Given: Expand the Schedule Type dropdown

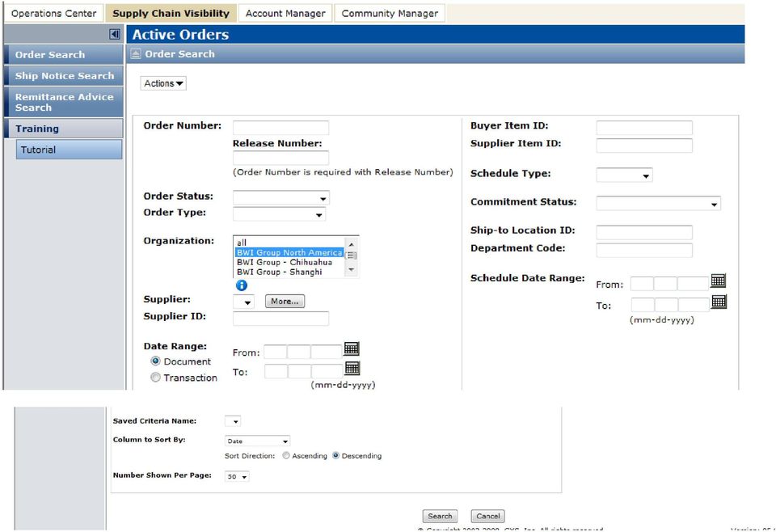Looking at the screenshot, I should [624, 175].
